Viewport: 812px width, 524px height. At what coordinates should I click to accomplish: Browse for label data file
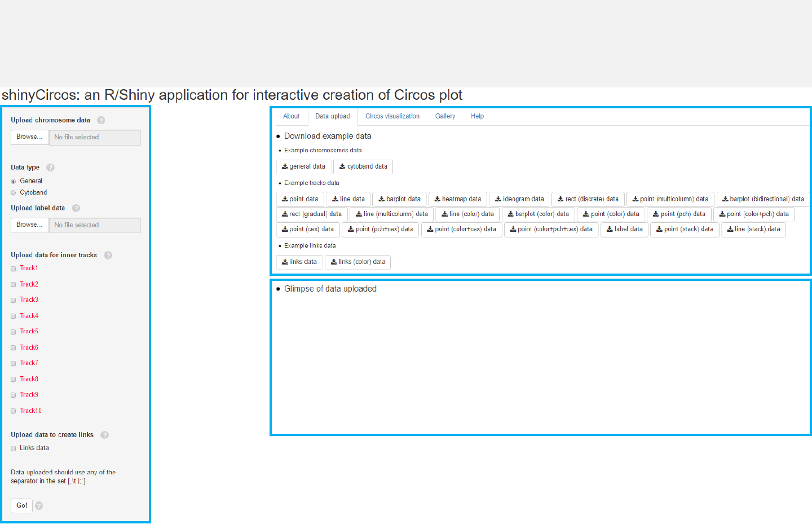29,225
